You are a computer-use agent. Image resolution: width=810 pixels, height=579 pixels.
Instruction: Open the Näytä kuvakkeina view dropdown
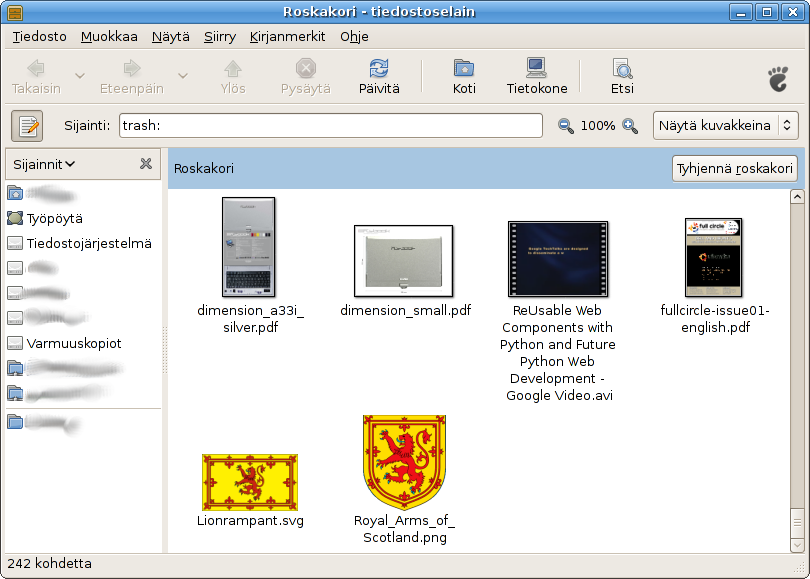pyautogui.click(x=725, y=126)
